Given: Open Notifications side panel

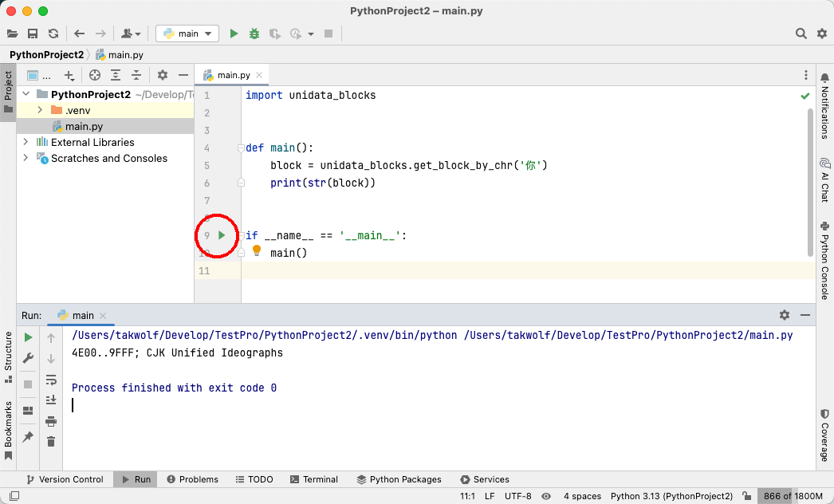Looking at the screenshot, I should pyautogui.click(x=824, y=106).
